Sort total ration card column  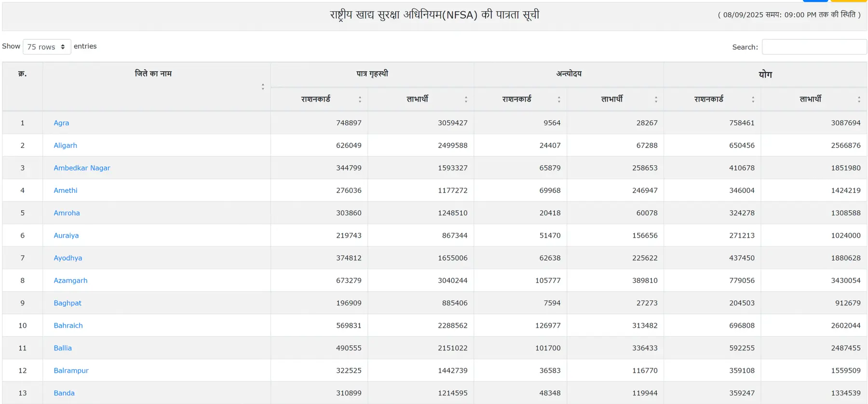coord(753,99)
